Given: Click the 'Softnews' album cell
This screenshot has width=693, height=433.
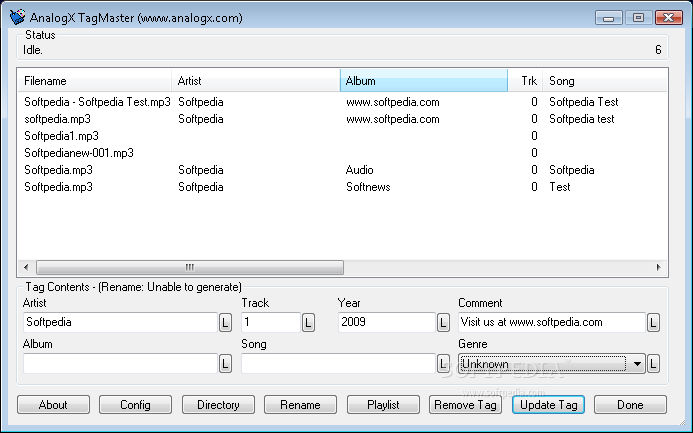Looking at the screenshot, I should [x=368, y=187].
